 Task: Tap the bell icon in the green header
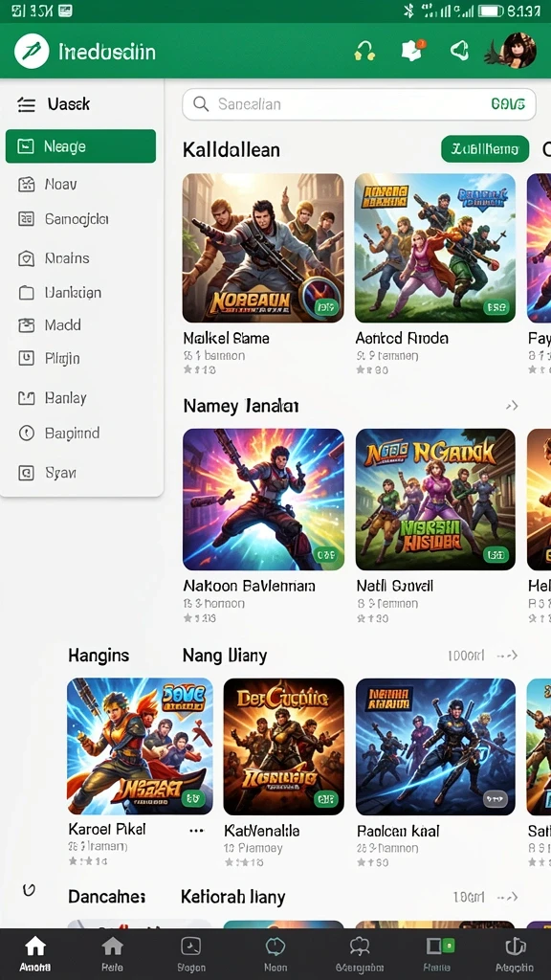click(x=460, y=50)
